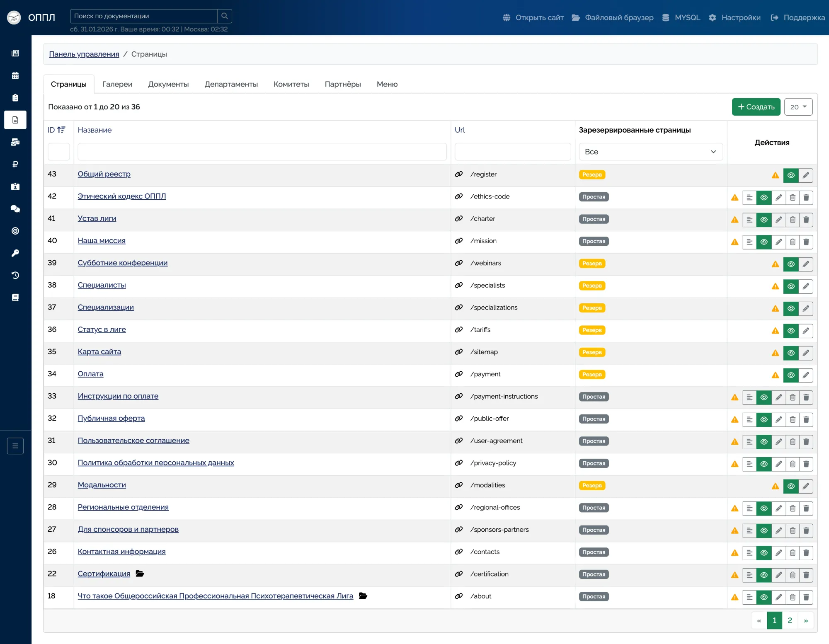Click the green Создать button
Image resolution: width=829 pixels, height=644 pixels.
(x=756, y=107)
